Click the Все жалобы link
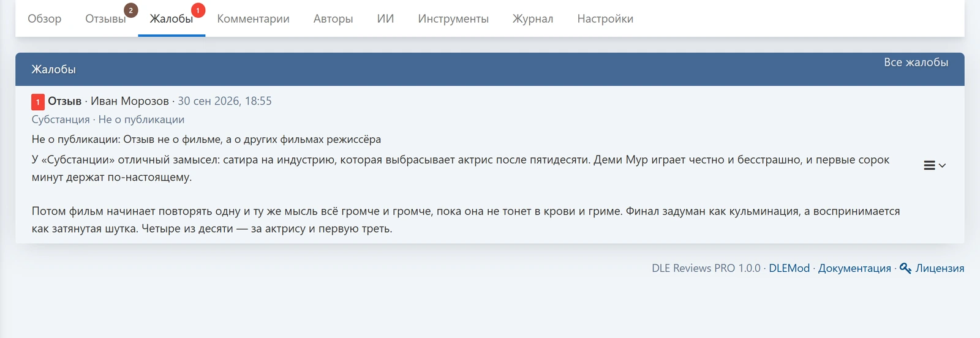 click(916, 62)
